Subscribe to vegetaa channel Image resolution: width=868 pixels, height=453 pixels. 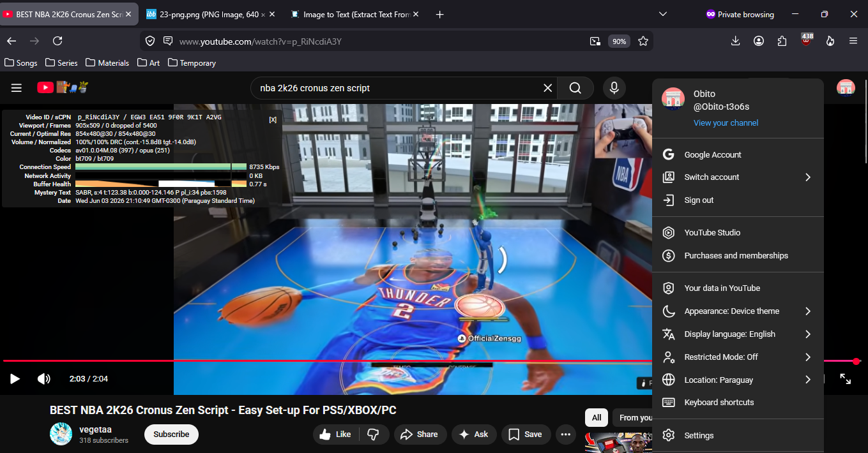(x=171, y=434)
